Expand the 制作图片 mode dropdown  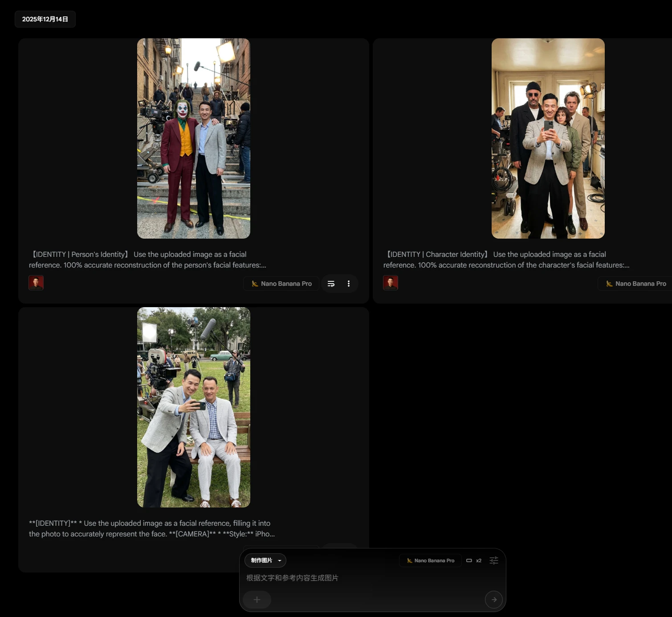pyautogui.click(x=265, y=560)
